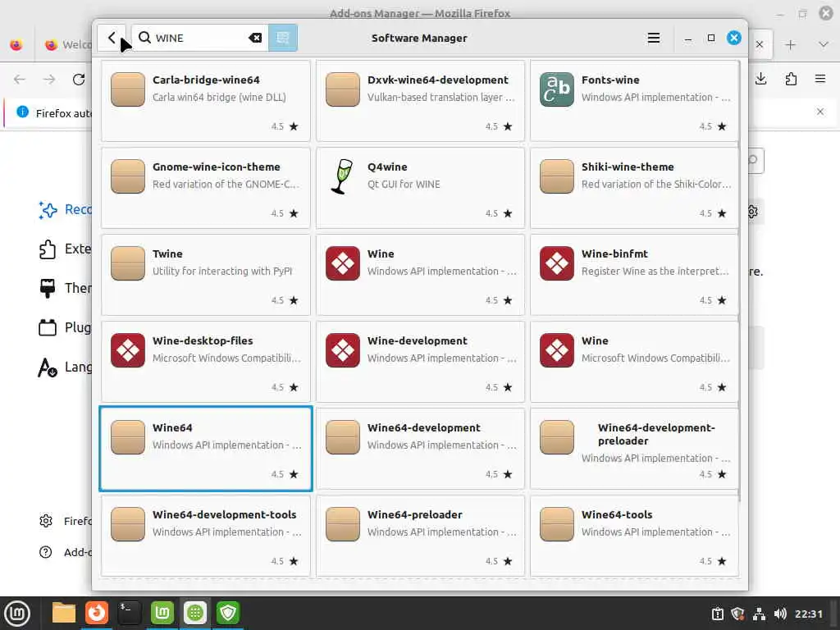
Task: Open Wine-desktop-files red icon
Action: click(x=128, y=349)
